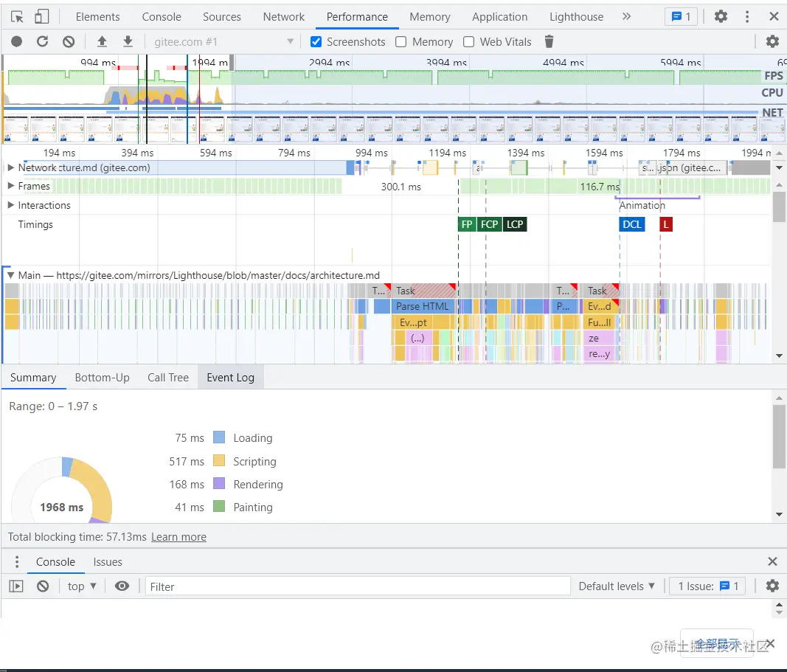Open the gitee.com #1 recording dropdown

click(x=223, y=41)
